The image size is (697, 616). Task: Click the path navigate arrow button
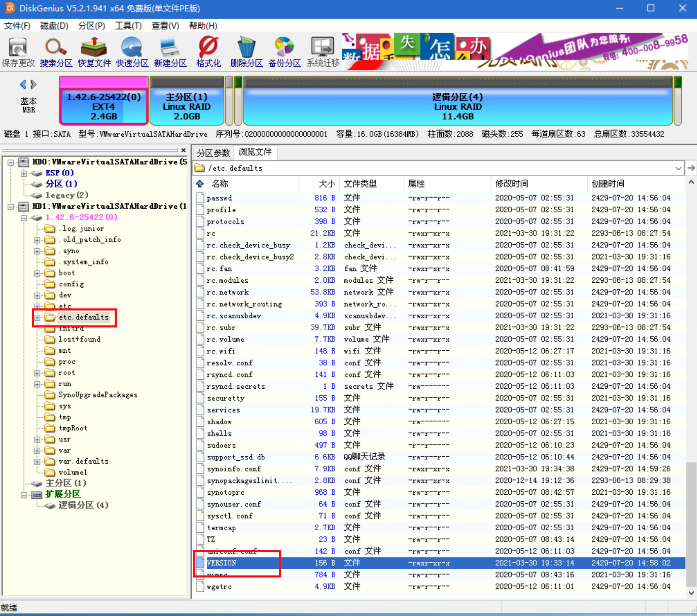691,168
